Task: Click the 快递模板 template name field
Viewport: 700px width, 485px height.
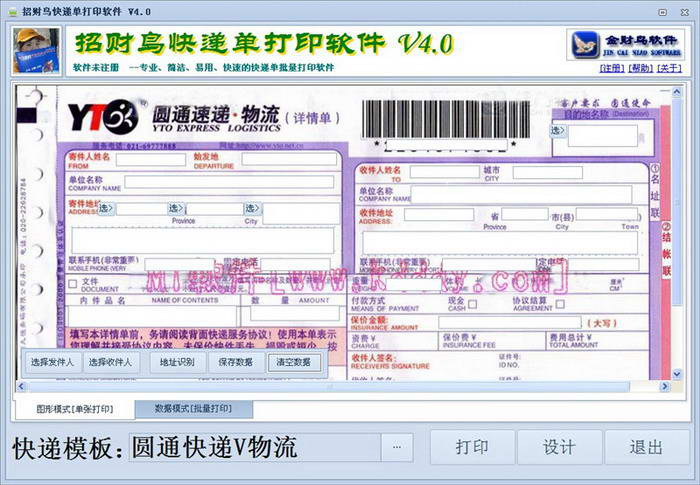Action: click(x=255, y=447)
